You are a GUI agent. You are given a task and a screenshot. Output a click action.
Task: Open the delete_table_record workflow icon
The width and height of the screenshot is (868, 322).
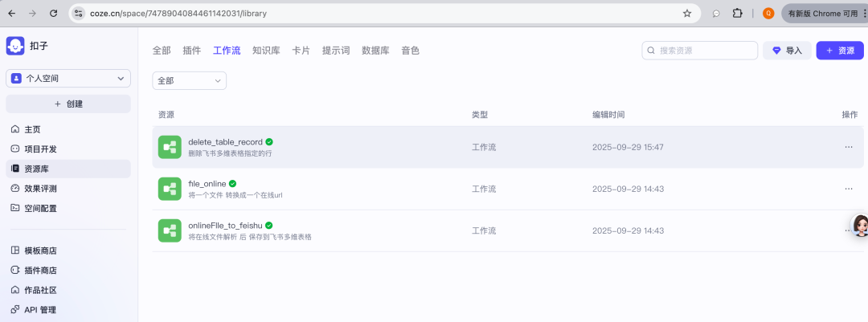169,147
